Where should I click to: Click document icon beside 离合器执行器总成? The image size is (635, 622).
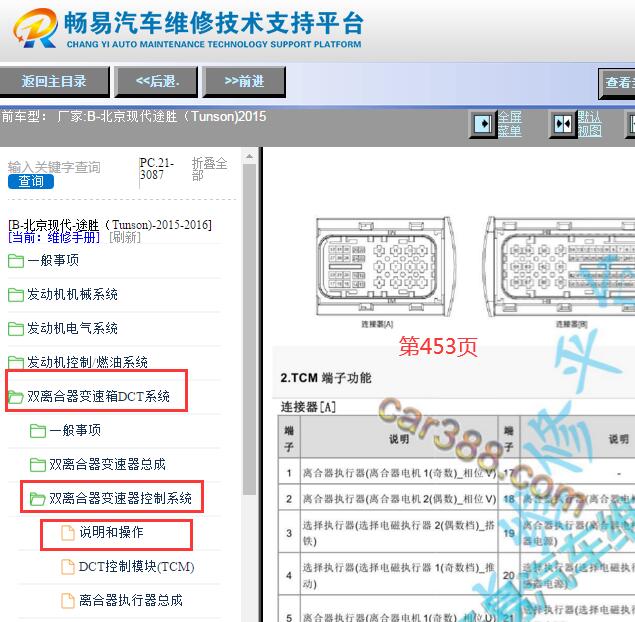pyautogui.click(x=68, y=601)
